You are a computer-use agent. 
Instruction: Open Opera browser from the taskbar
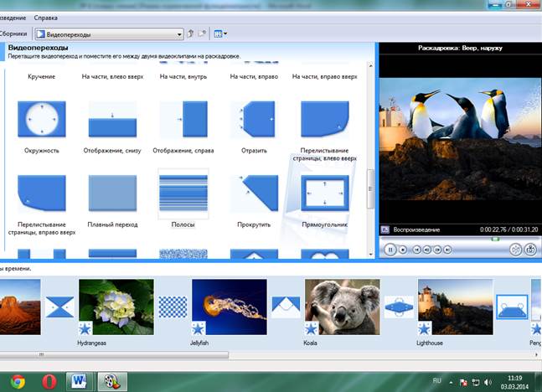tap(49, 382)
